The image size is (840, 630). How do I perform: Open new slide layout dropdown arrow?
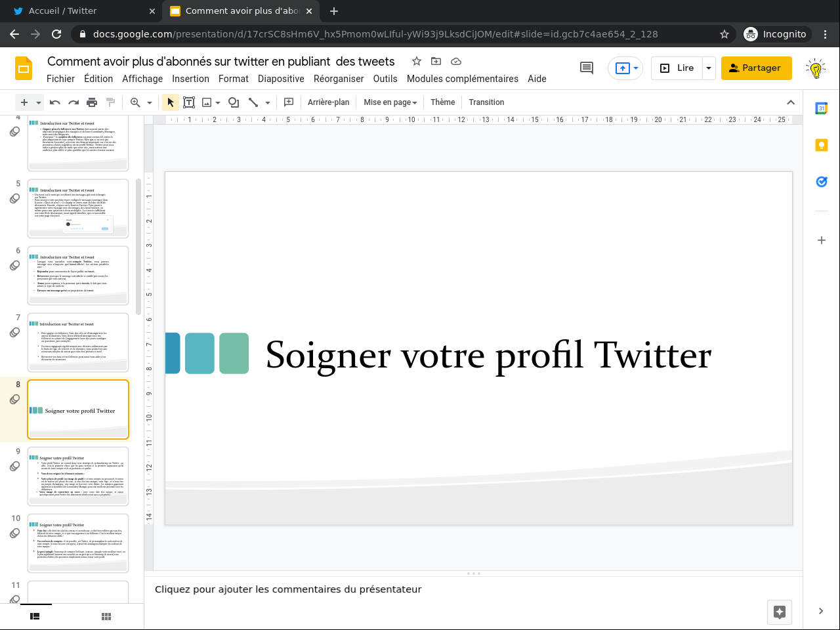coord(39,102)
